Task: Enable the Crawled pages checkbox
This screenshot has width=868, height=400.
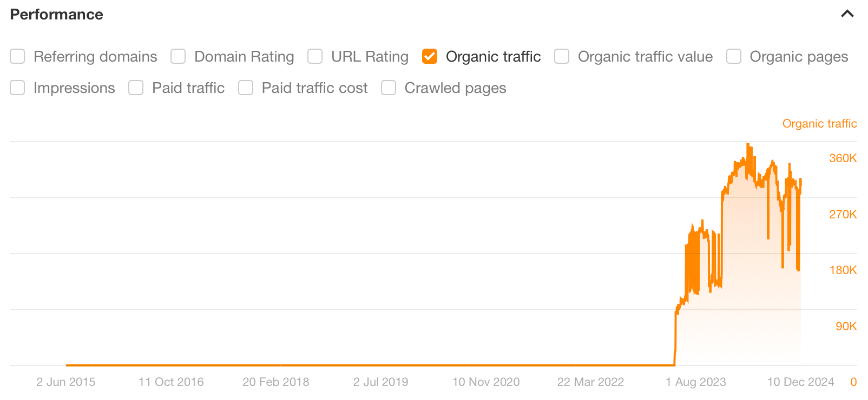Action: pyautogui.click(x=389, y=88)
